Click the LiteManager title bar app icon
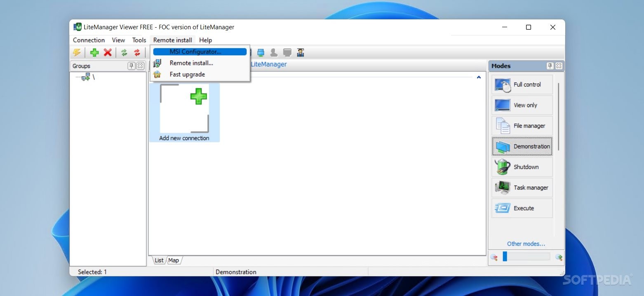This screenshot has height=296, width=644. coord(78,27)
